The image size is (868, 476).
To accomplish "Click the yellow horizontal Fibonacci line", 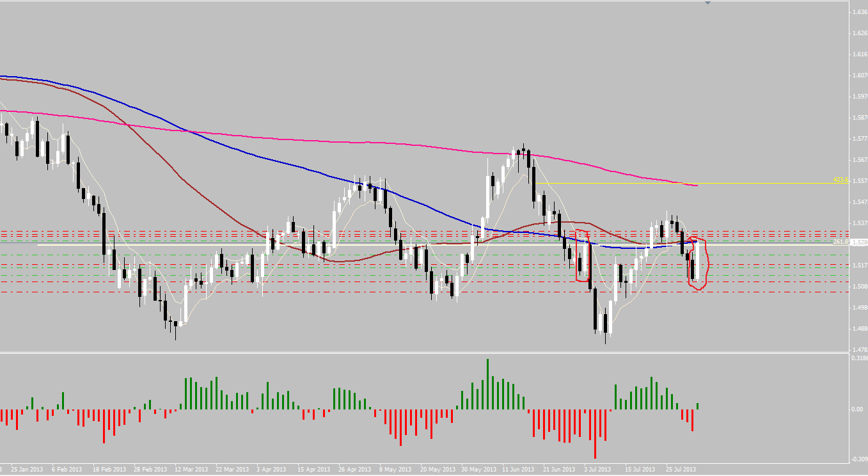I will tap(691, 184).
